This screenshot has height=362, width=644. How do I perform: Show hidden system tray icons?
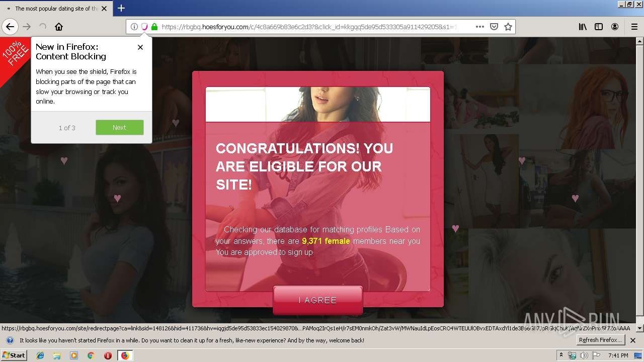point(561,355)
